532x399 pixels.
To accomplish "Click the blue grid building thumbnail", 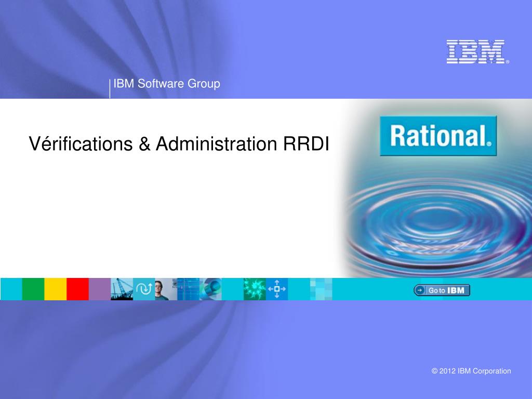I will click(188, 289).
